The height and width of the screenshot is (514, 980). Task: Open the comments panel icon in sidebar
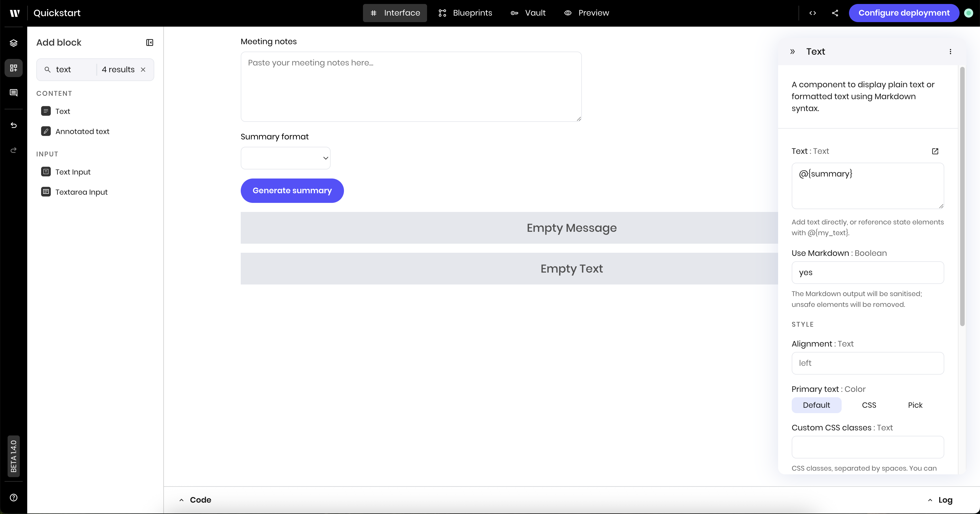coord(14,93)
